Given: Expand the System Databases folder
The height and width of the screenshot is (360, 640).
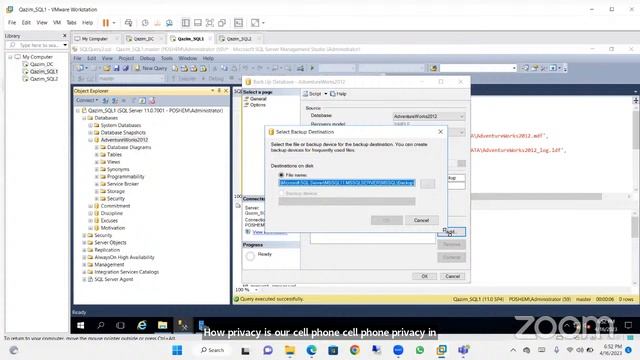Looking at the screenshot, I should point(90,125).
